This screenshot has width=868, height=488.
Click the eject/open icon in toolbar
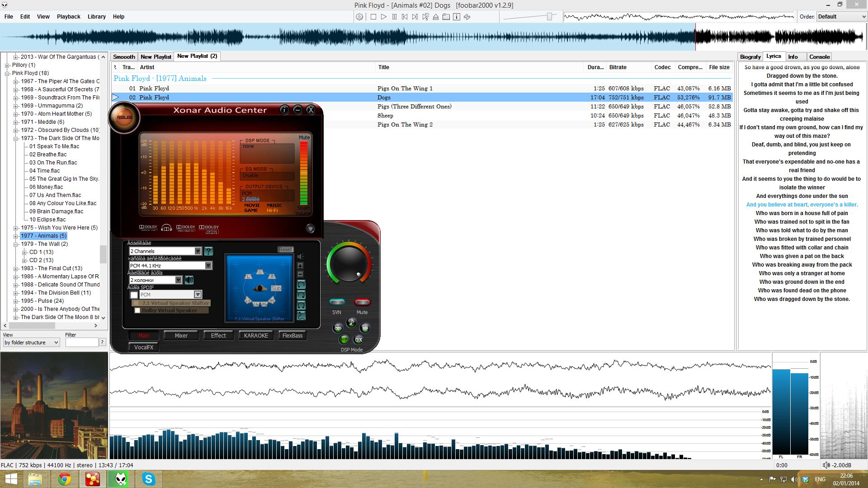[x=436, y=17]
